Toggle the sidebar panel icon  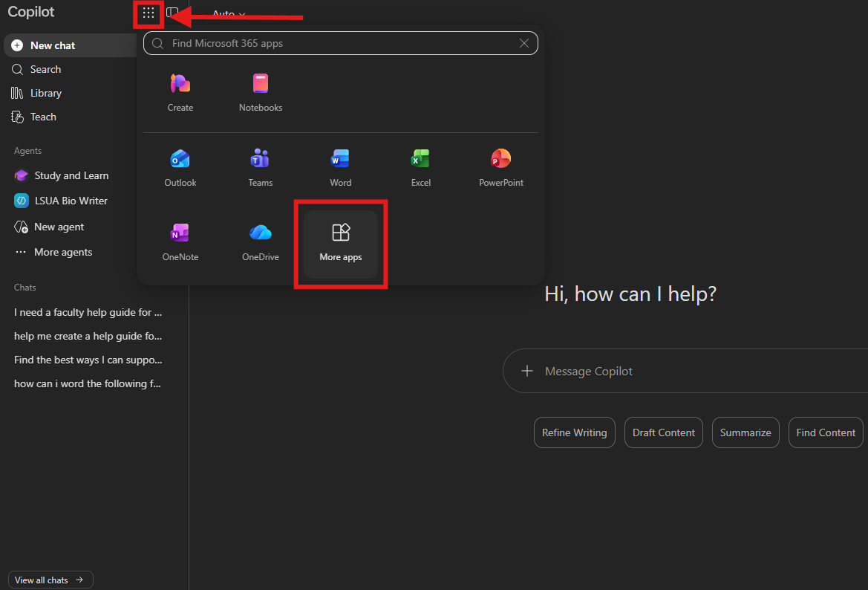(x=172, y=13)
